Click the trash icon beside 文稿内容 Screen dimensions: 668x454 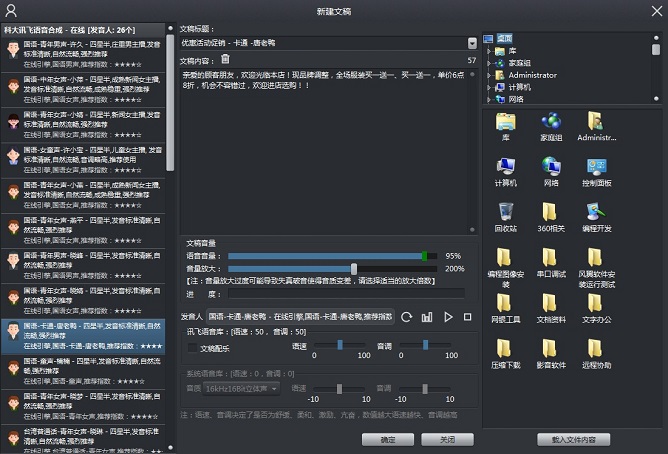(x=225, y=59)
